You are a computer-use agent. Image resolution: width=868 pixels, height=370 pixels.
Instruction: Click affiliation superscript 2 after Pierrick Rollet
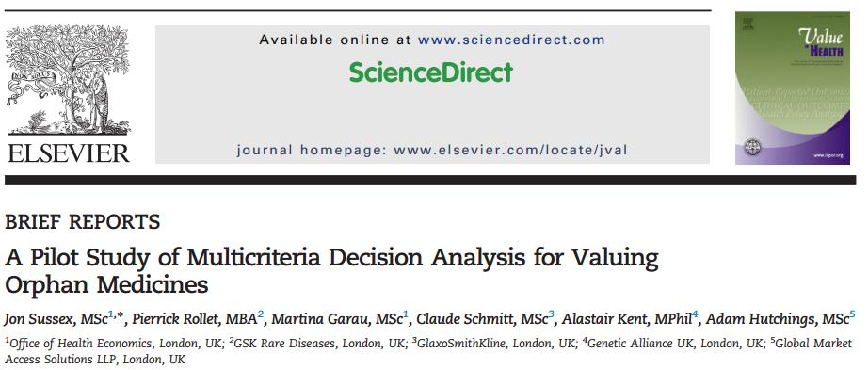[260, 314]
